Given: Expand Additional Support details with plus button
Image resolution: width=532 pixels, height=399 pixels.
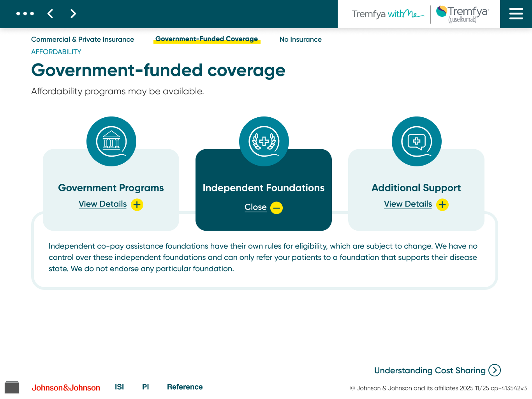Looking at the screenshot, I should click(x=442, y=205).
